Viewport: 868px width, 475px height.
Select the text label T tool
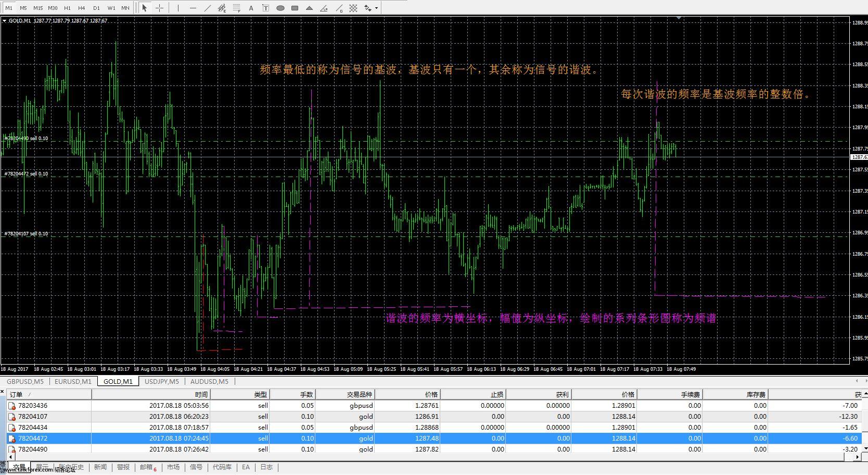pyautogui.click(x=266, y=8)
